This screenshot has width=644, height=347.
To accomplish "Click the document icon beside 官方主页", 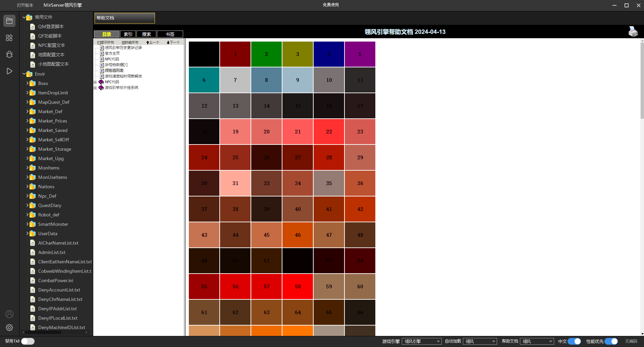I will 102,53.
